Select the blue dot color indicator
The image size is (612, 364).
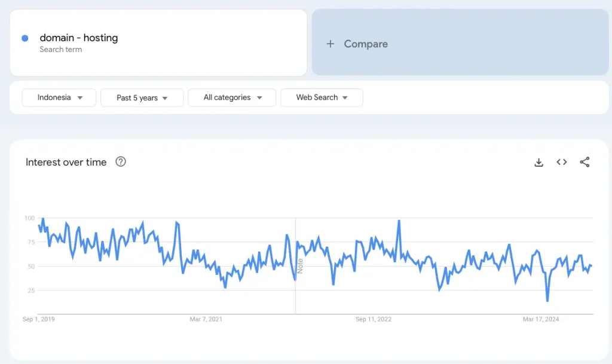click(25, 38)
